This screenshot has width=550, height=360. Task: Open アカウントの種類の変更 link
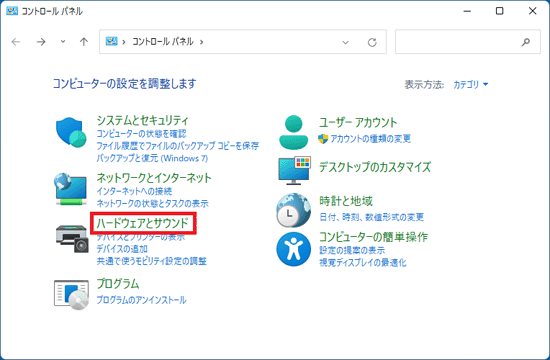370,139
